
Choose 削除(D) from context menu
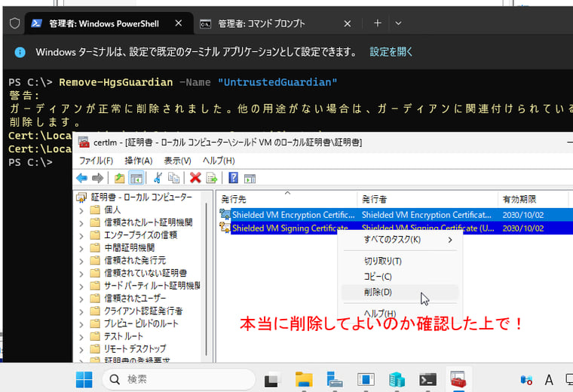click(400, 292)
